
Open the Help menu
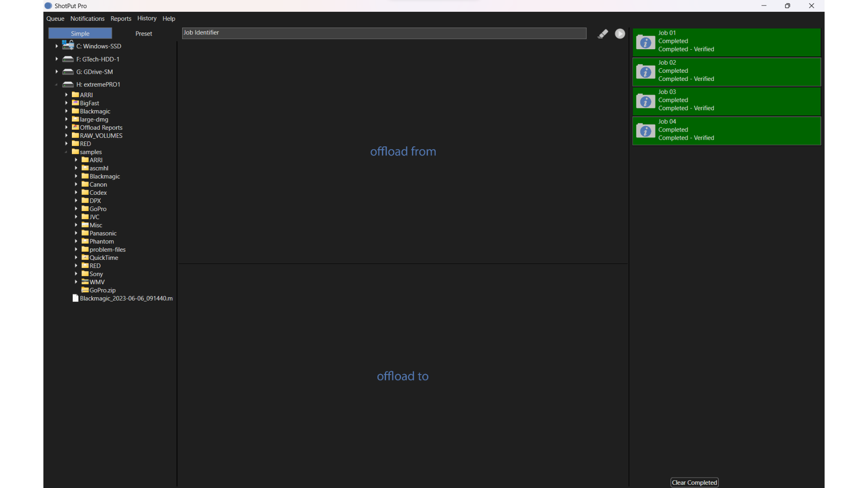(x=169, y=19)
